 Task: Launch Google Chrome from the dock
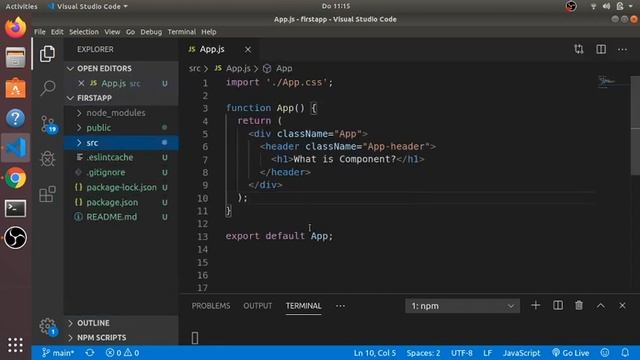[16, 178]
